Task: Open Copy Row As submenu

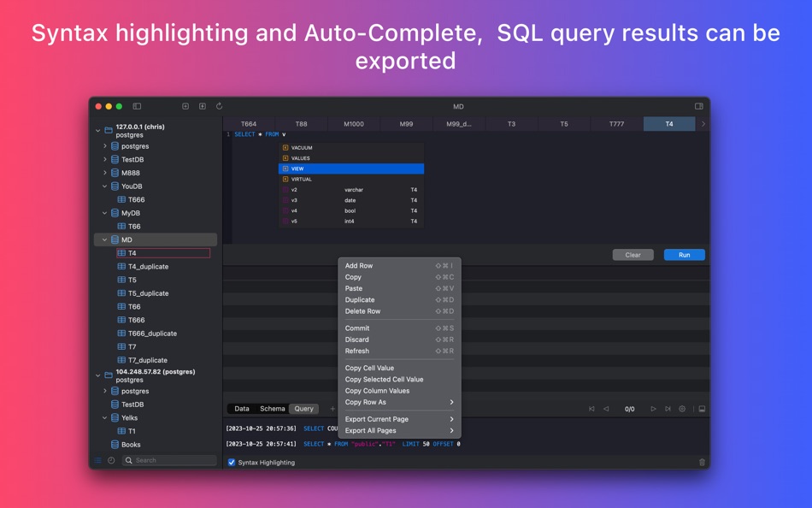Action: pos(399,402)
